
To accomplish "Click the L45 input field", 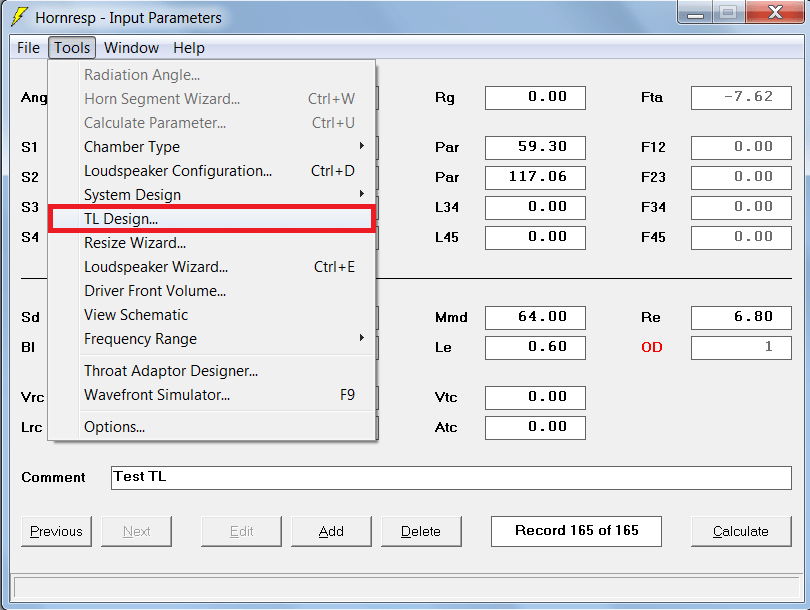I will click(x=535, y=238).
